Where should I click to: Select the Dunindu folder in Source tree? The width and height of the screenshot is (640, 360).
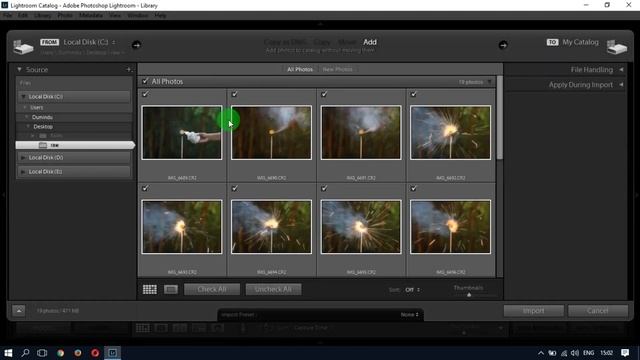(x=42, y=117)
